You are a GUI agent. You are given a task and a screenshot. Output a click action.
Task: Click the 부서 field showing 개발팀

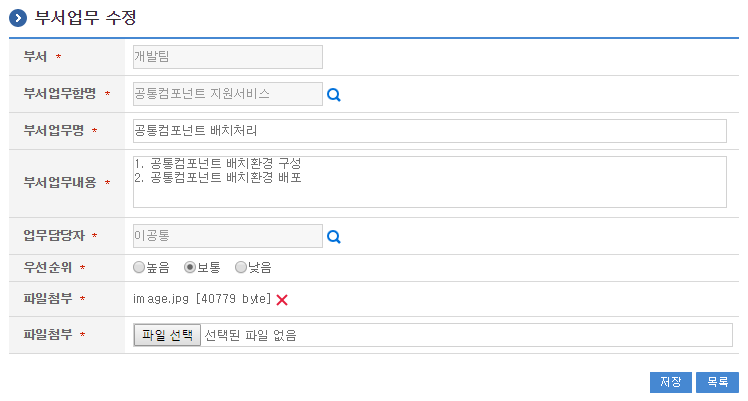pyautogui.click(x=227, y=57)
